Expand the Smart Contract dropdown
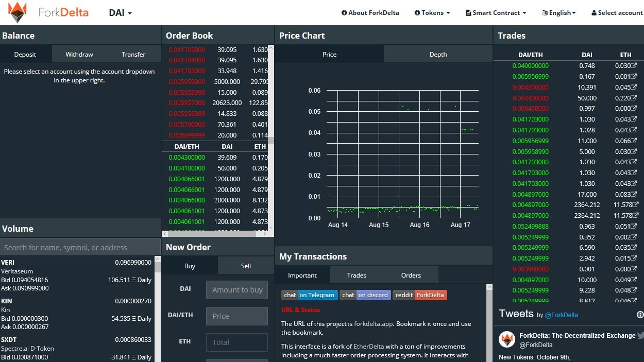The height and width of the screenshot is (362, 644). [496, 13]
